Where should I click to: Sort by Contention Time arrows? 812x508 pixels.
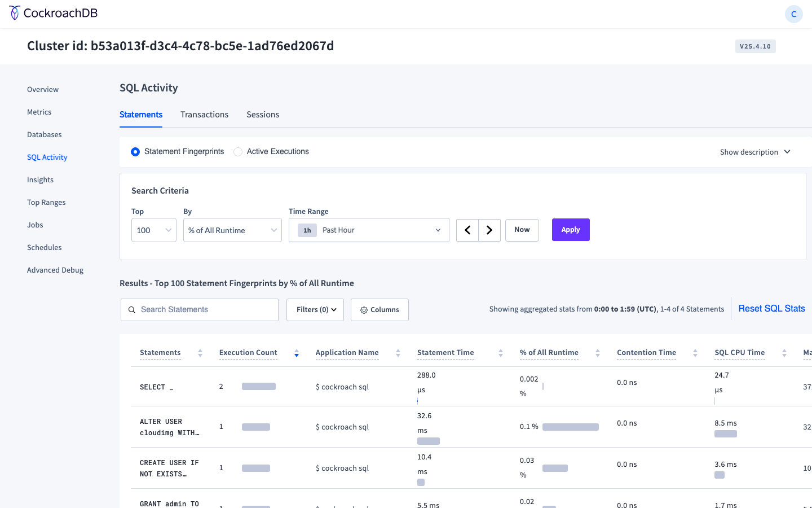695,353
